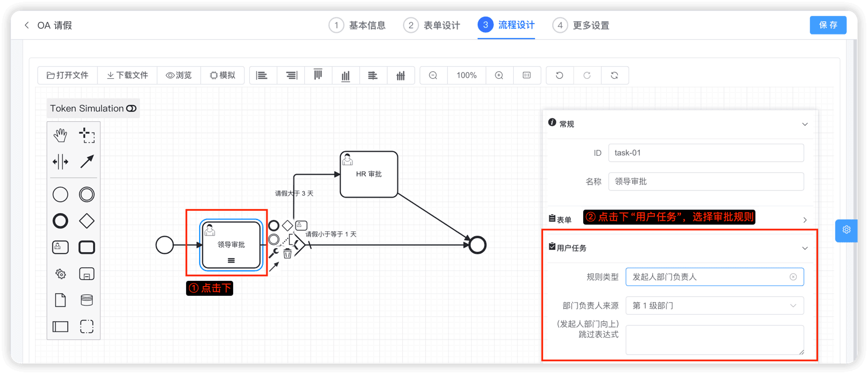Go back using the left arrow
This screenshot has height=374, width=868.
click(26, 25)
